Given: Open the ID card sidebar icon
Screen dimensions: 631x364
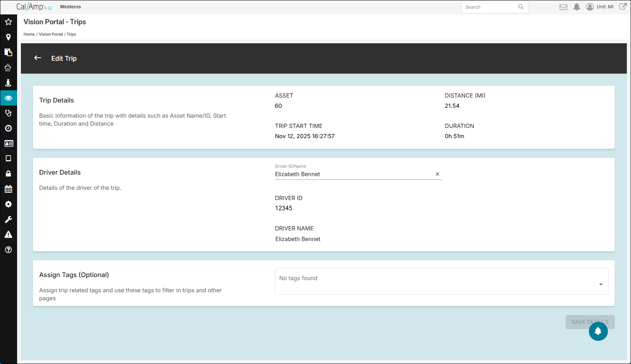Looking at the screenshot, I should click(8, 143).
